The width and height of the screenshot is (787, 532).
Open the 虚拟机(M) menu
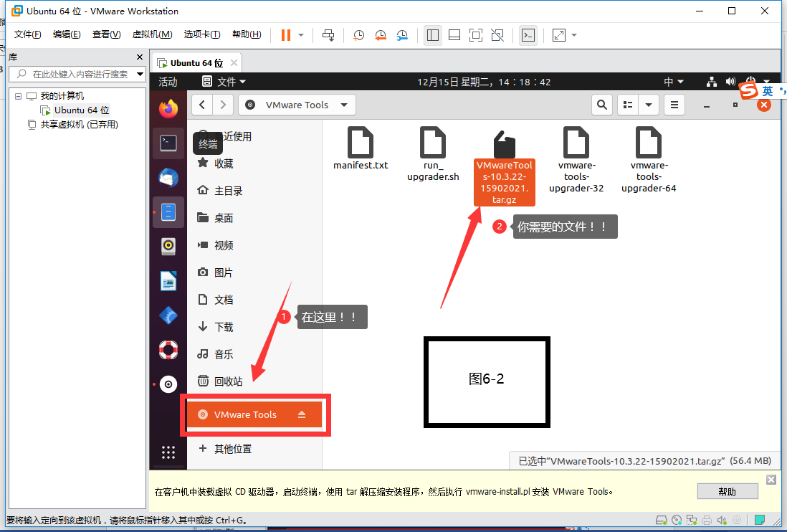pos(152,34)
